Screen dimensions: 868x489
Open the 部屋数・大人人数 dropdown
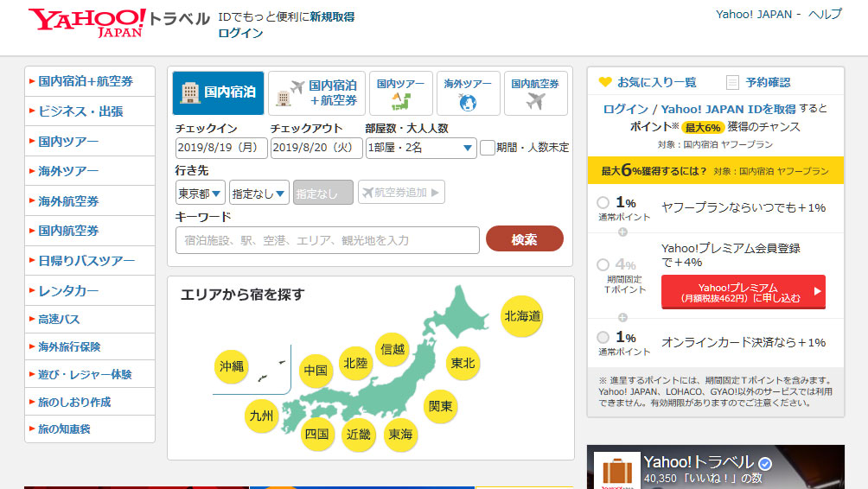click(x=421, y=148)
